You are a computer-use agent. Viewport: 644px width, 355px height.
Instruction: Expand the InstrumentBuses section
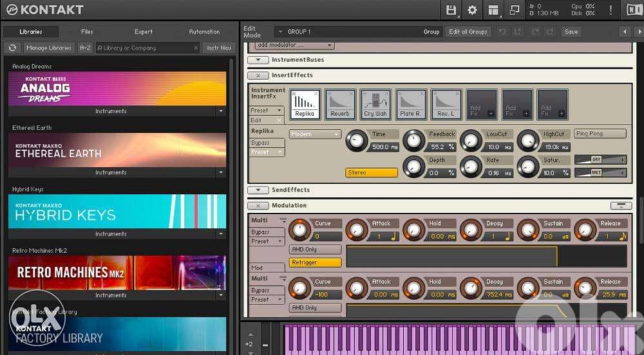point(258,60)
